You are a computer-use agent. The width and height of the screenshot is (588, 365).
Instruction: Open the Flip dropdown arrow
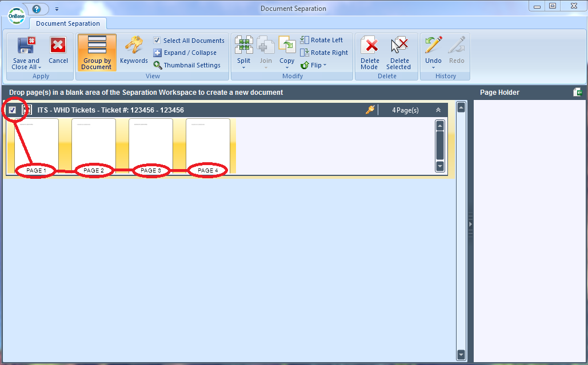pyautogui.click(x=325, y=65)
